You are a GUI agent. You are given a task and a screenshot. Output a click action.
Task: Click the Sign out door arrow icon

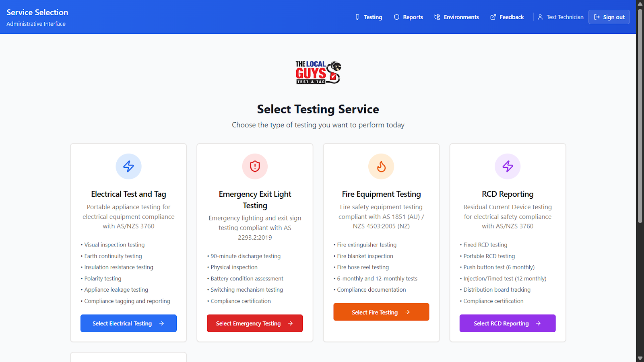tap(597, 17)
